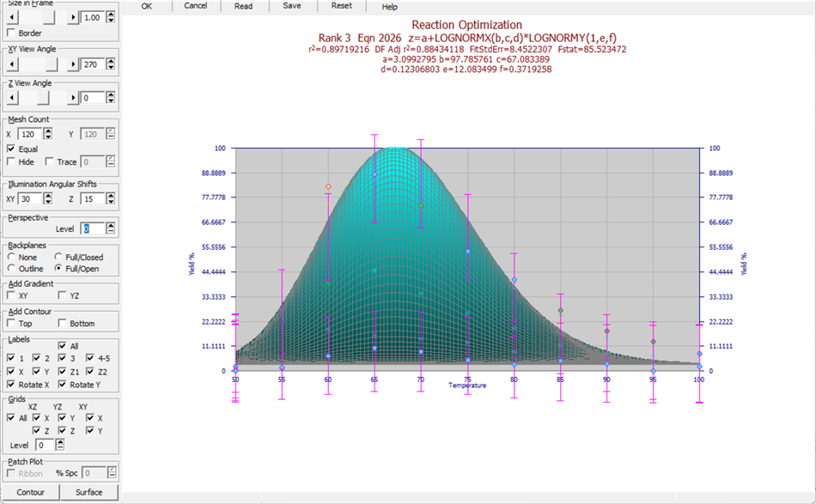
Task: Click the Size in Frame 1.00 spinner
Action: (x=110, y=17)
